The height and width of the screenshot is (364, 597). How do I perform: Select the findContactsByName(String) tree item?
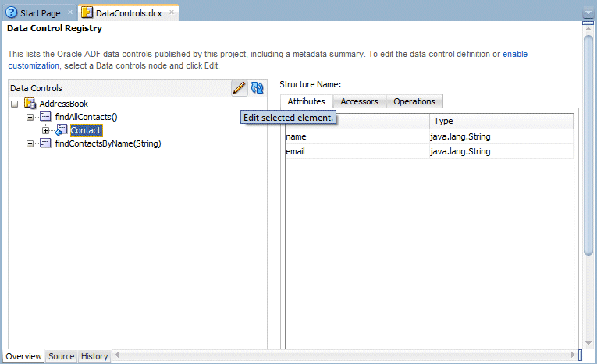click(108, 143)
